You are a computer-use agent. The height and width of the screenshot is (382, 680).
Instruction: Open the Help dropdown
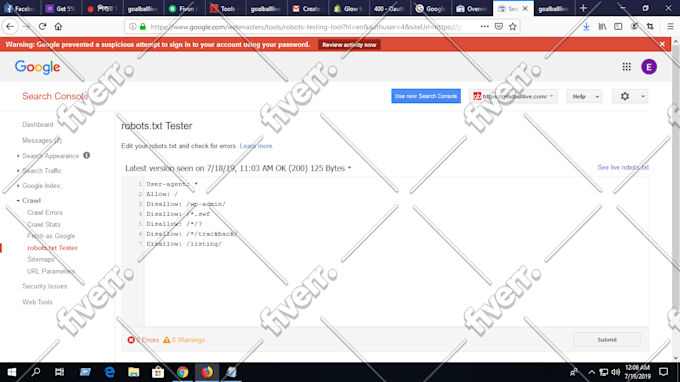(x=584, y=96)
